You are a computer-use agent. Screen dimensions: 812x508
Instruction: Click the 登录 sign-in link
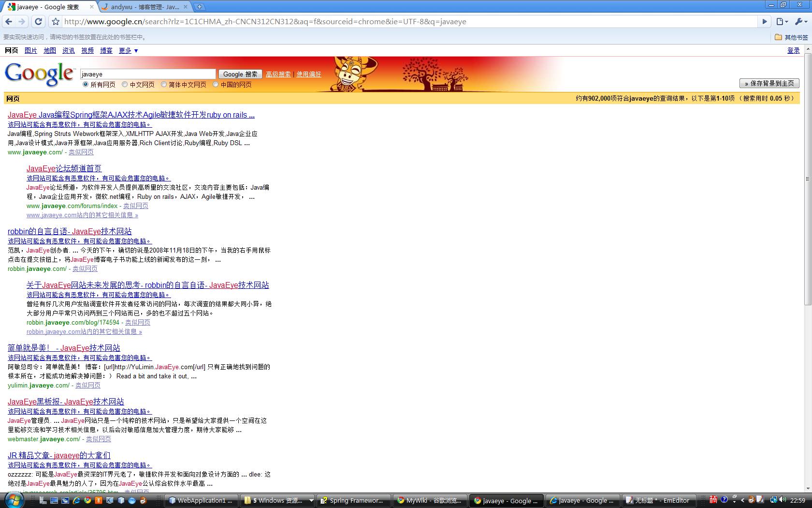coord(794,50)
